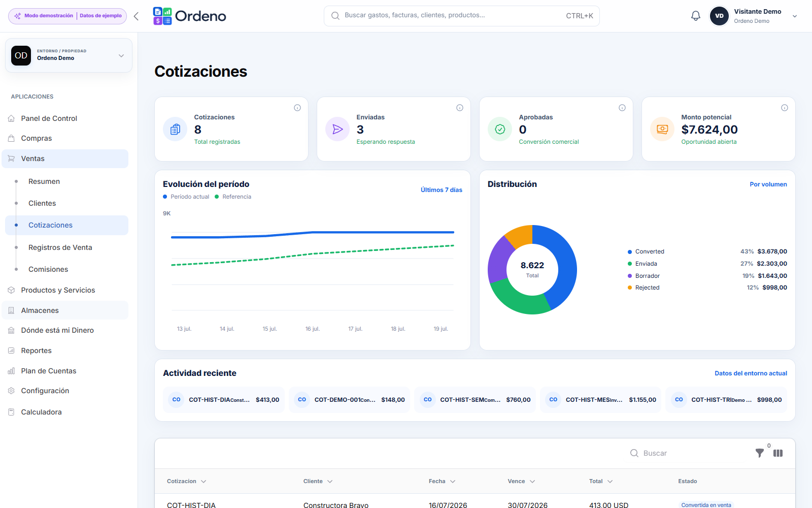Screen dimensions: 812x508
Task: Open the column visibility icon in the table
Action: (778, 453)
